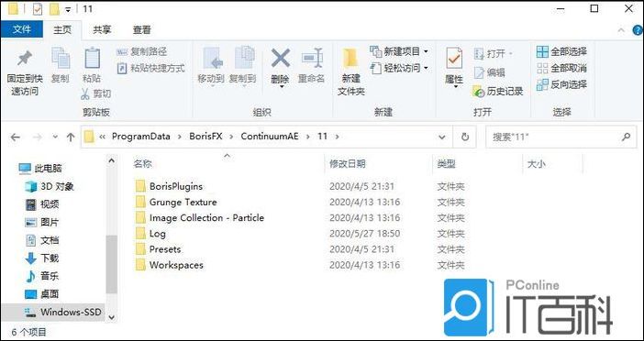644x341 pixels.
Task: Click the Back navigation arrow
Action: [x=16, y=137]
